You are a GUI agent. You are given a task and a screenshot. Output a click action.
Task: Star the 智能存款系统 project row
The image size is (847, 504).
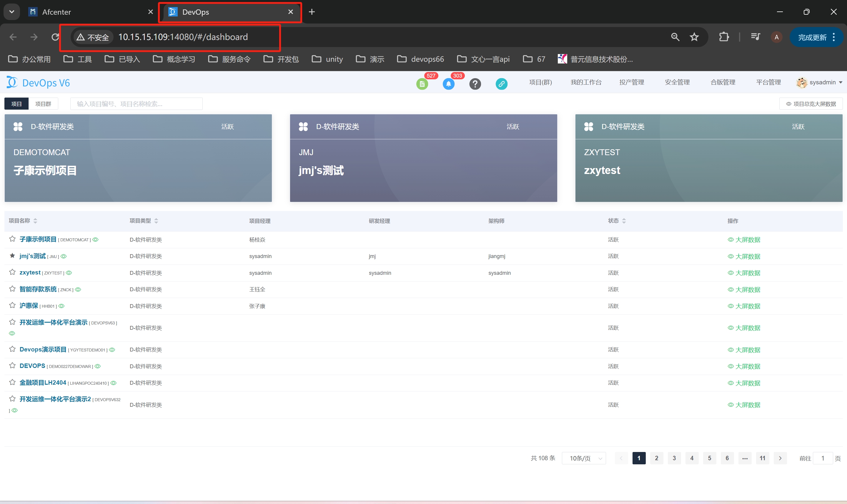(12, 289)
